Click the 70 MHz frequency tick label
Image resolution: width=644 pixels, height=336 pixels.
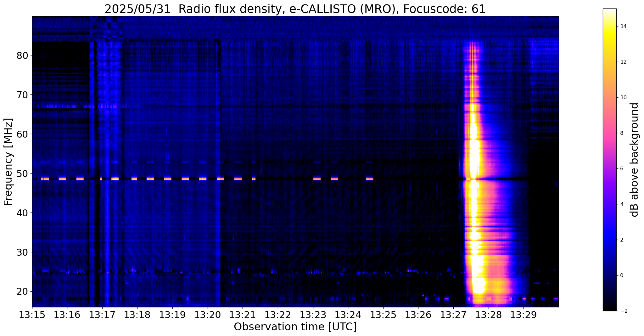click(x=22, y=95)
